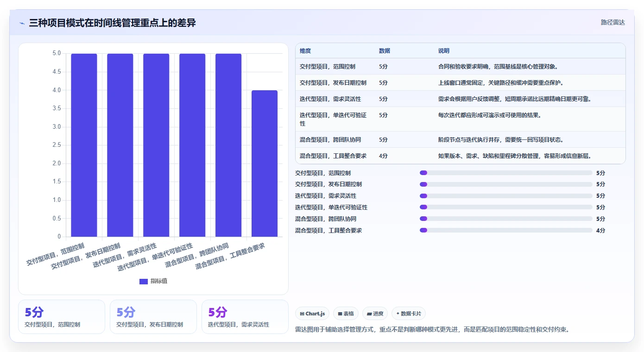Click the 4分 value beside progress bars
644x352 pixels.
[x=600, y=230]
